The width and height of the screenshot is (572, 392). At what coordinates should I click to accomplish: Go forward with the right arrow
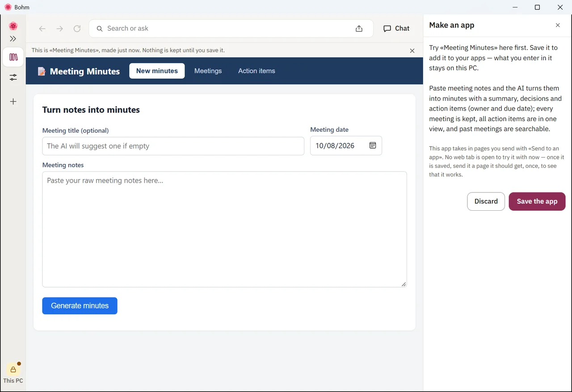59,29
